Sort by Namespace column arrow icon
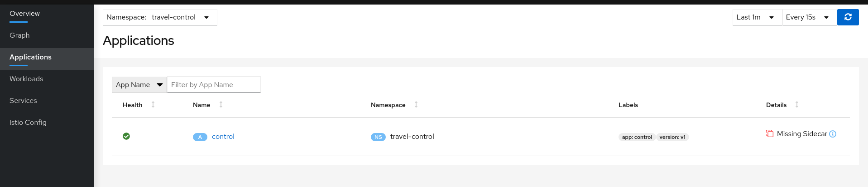Screen dimensions: 868x187 pyautogui.click(x=416, y=105)
